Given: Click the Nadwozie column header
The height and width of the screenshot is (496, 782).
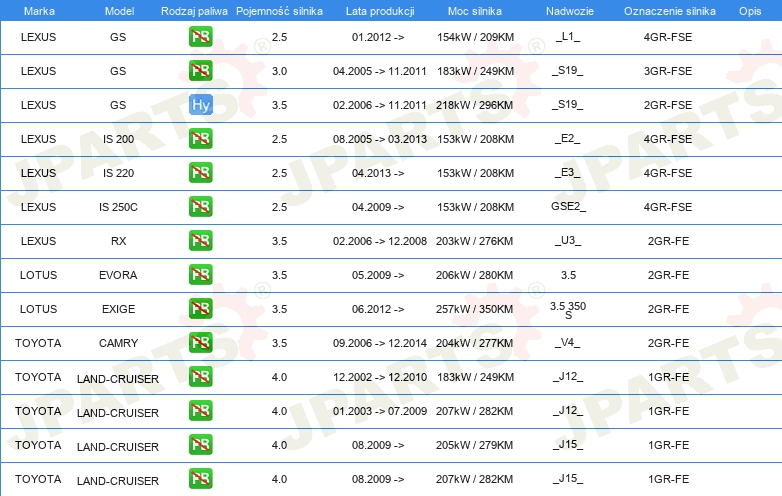Looking at the screenshot, I should [x=568, y=10].
